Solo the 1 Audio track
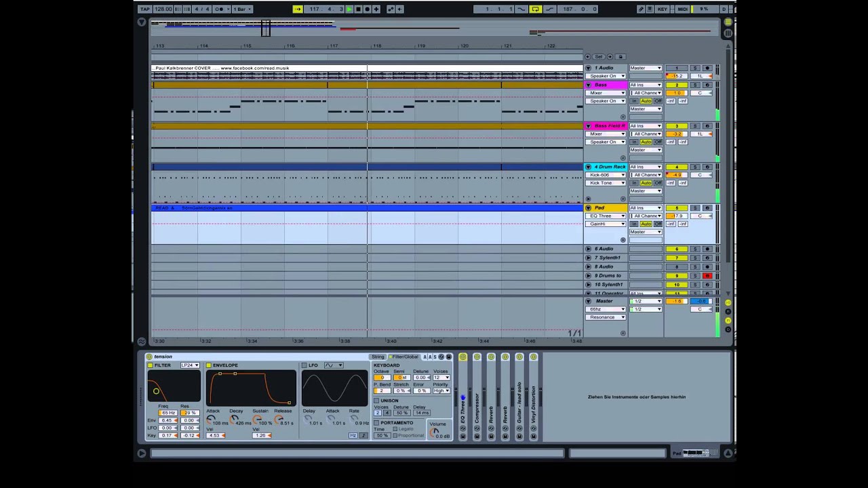The height and width of the screenshot is (488, 868). pos(695,68)
